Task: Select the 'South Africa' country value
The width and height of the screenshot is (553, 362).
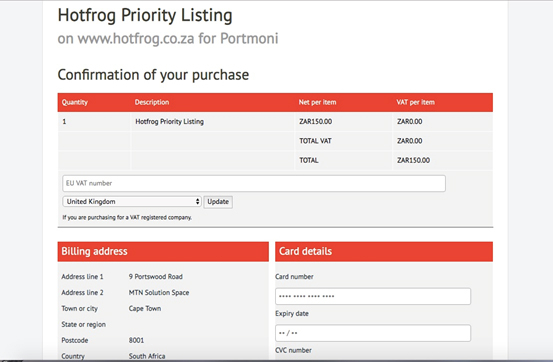Action: tap(147, 356)
